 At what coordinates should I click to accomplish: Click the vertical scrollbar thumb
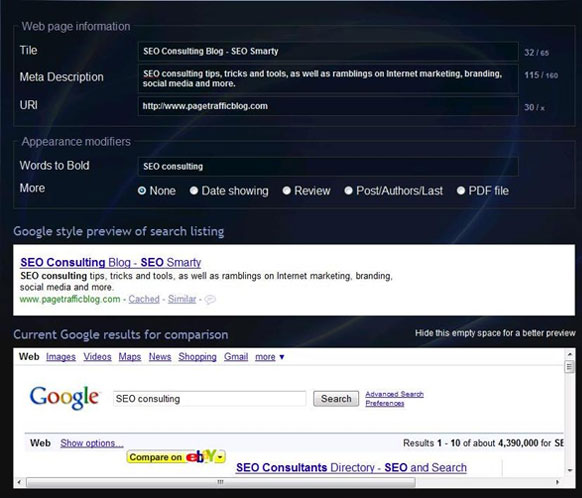(x=570, y=367)
